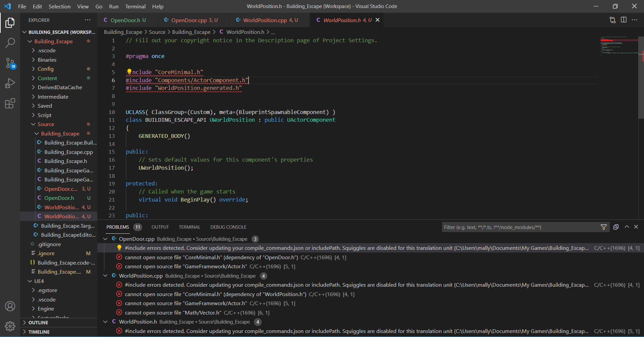644x337 pixels.
Task: Toggle problems view collapse-all mode icon
Action: click(x=616, y=227)
